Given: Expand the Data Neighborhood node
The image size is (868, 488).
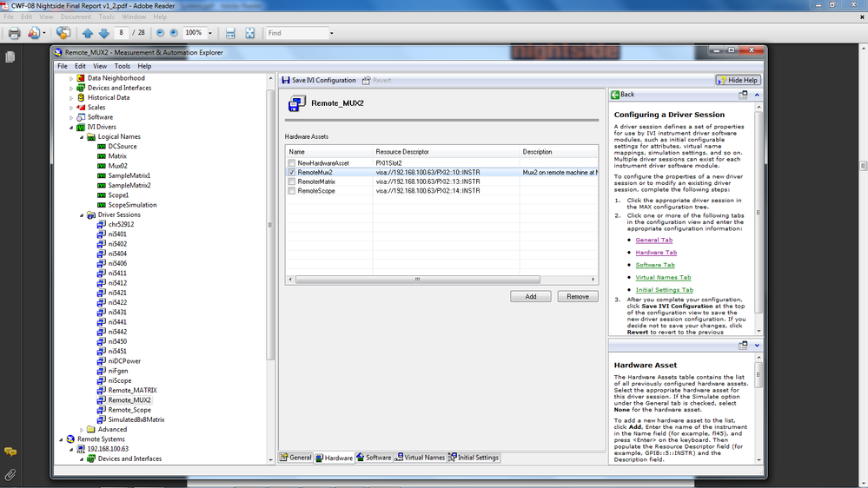Looking at the screenshot, I should (x=71, y=78).
